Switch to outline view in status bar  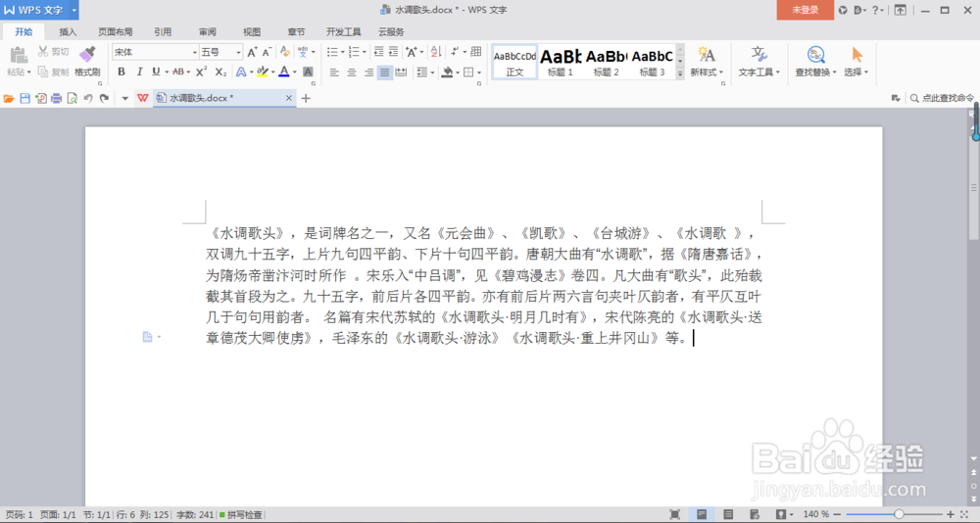click(x=728, y=514)
